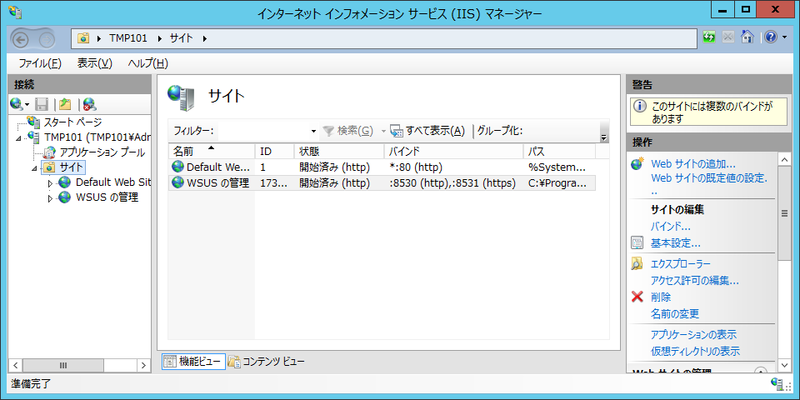Go to Home via house icon

[x=747, y=37]
